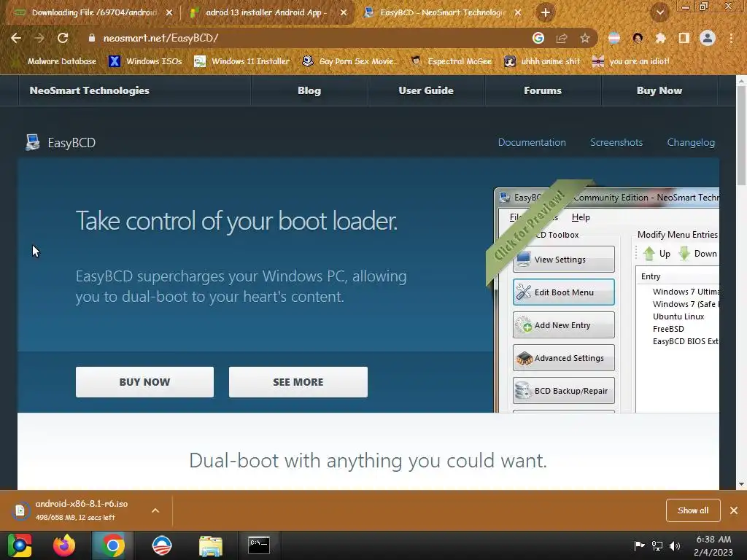
Task: Go back to the previous page
Action: click(16, 38)
